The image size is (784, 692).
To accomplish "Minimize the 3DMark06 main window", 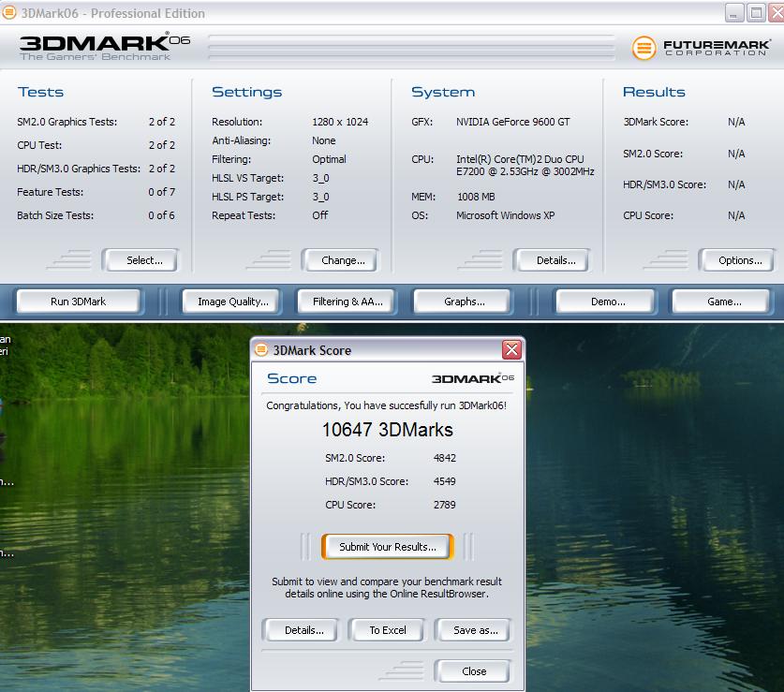I will point(734,13).
